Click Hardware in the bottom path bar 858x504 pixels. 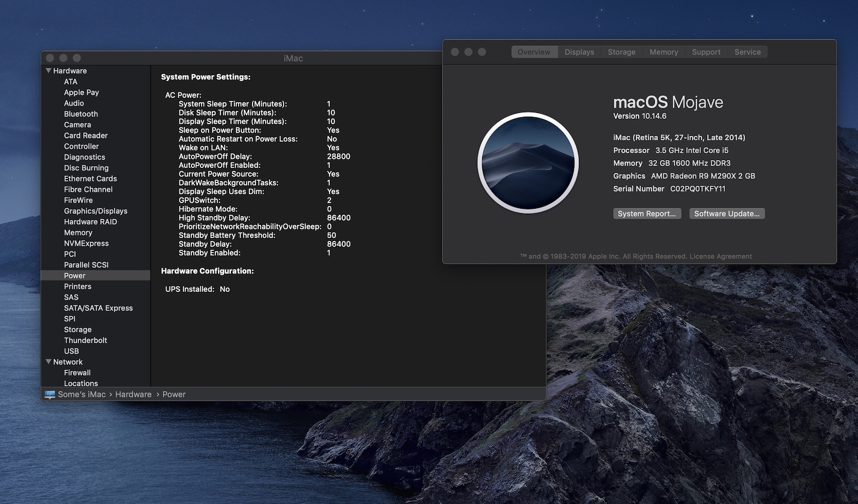[134, 395]
